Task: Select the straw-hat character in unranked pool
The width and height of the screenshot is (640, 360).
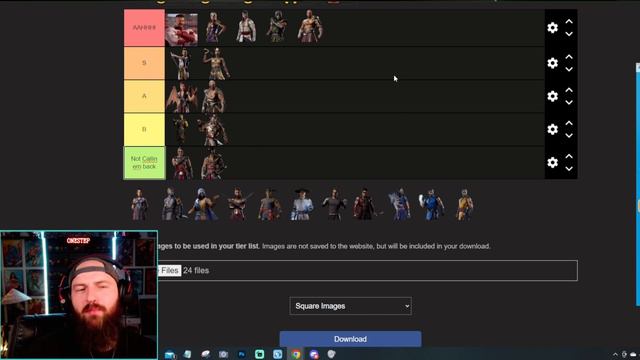Action: click(x=302, y=204)
